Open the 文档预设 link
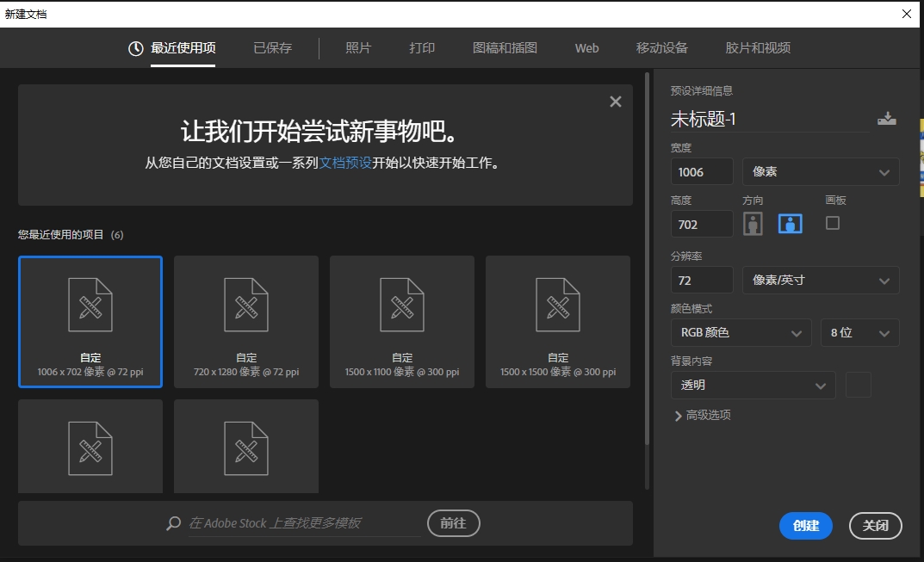 tap(345, 163)
